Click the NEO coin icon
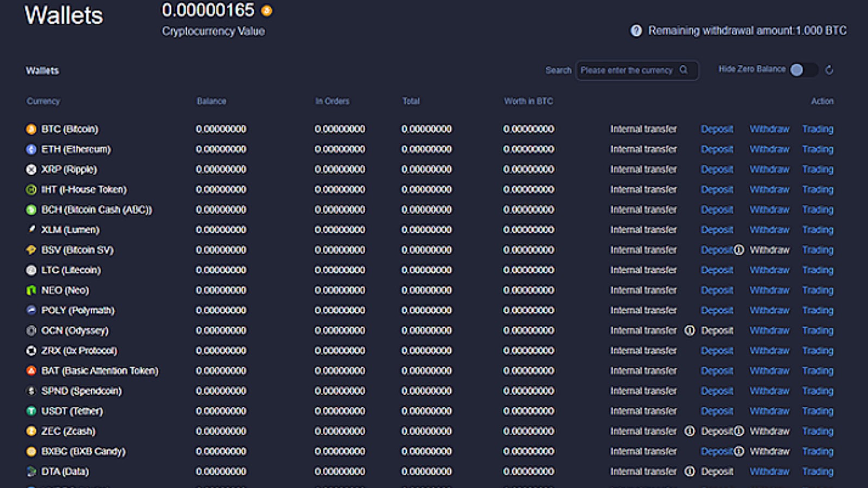The width and height of the screenshot is (868, 488). point(31,290)
